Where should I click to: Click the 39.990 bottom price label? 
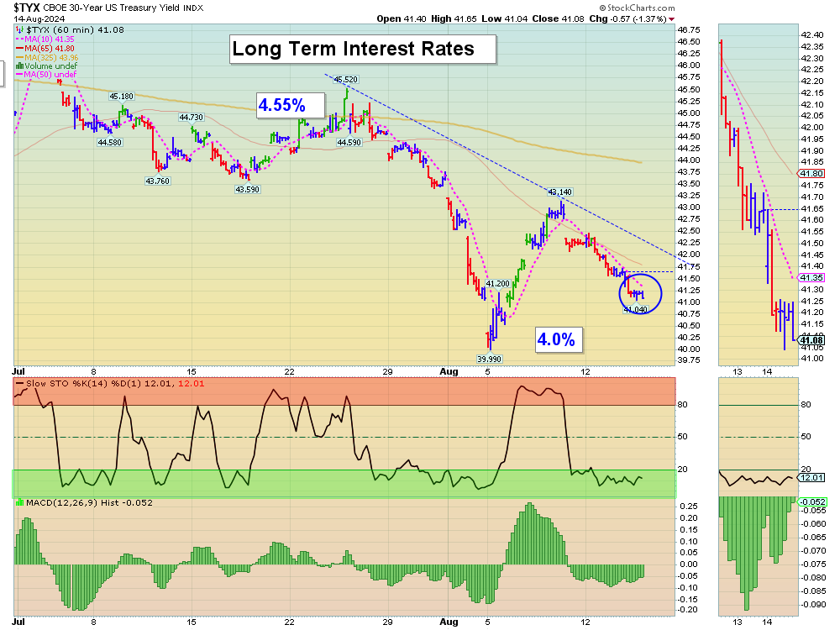click(x=490, y=359)
